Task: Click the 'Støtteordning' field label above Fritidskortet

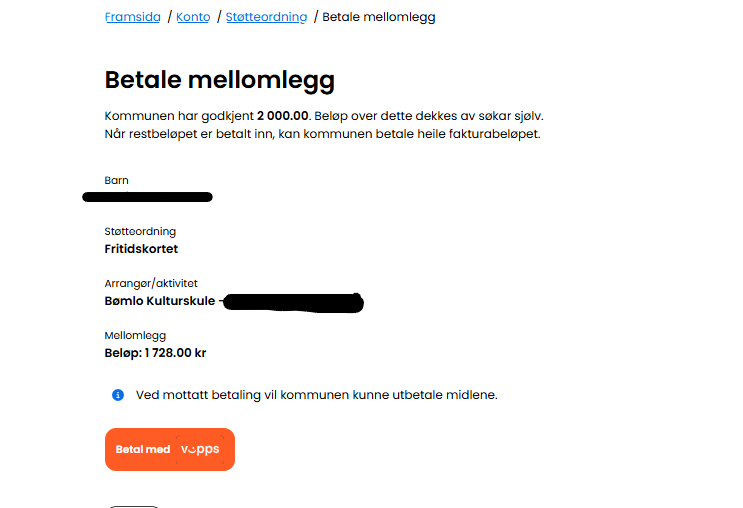Action: click(x=140, y=231)
